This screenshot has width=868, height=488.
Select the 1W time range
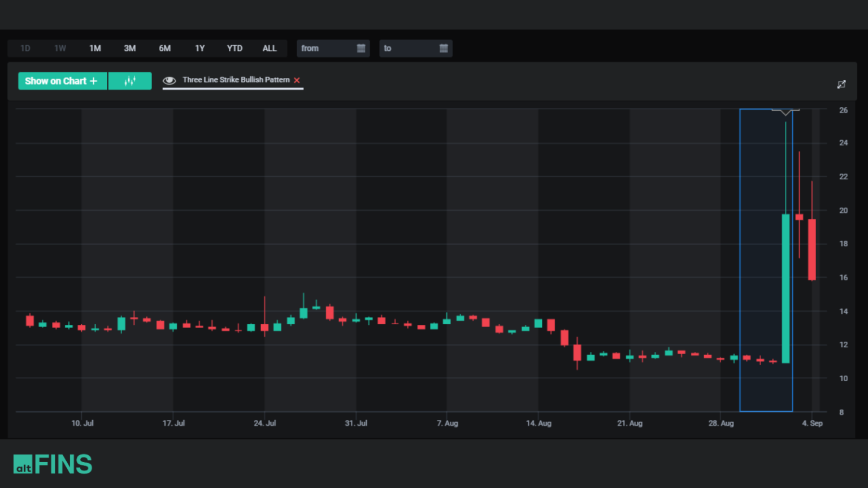click(x=60, y=49)
